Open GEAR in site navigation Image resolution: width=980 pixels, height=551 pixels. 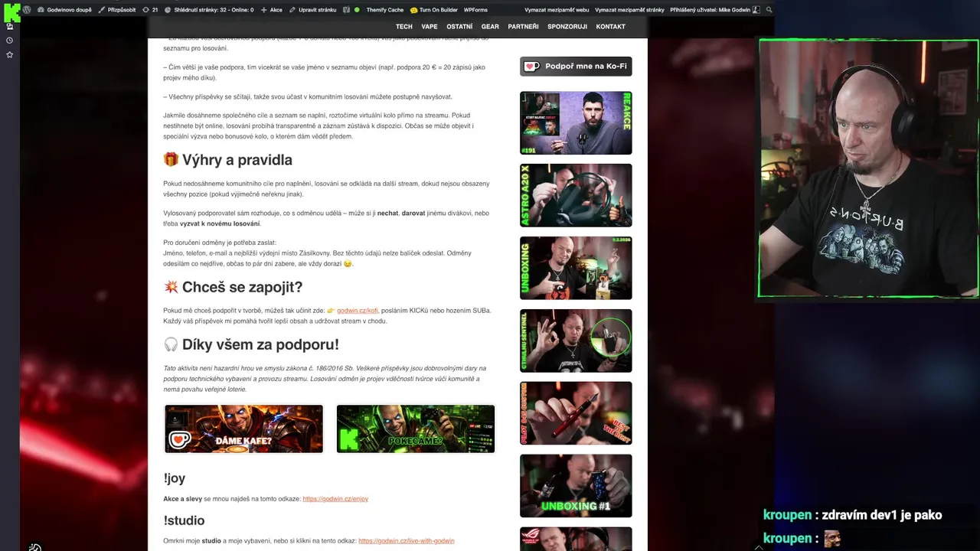point(490,27)
